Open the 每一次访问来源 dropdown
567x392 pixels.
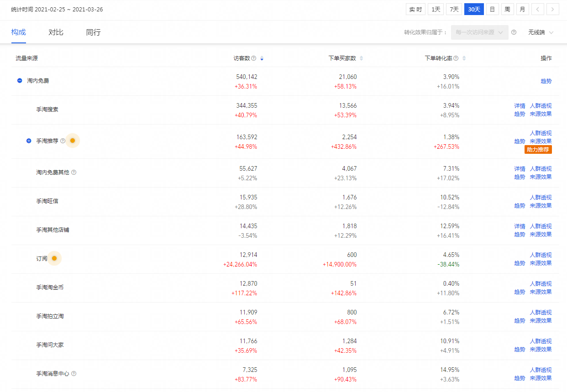(x=479, y=32)
